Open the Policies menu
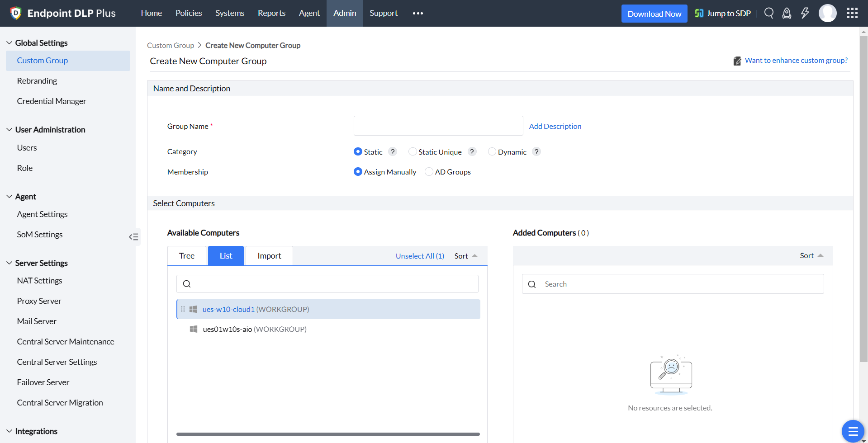The width and height of the screenshot is (868, 443). 189,13
